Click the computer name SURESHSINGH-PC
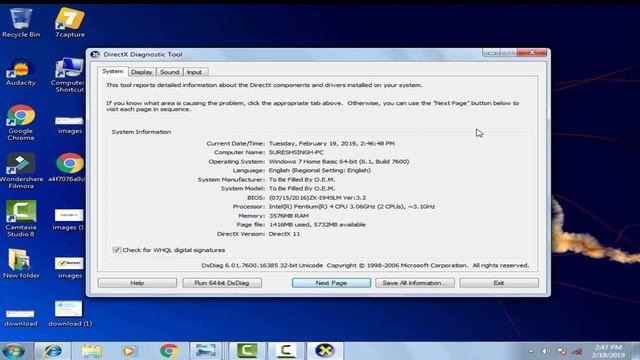This screenshot has width=640, height=360. pyautogui.click(x=296, y=152)
